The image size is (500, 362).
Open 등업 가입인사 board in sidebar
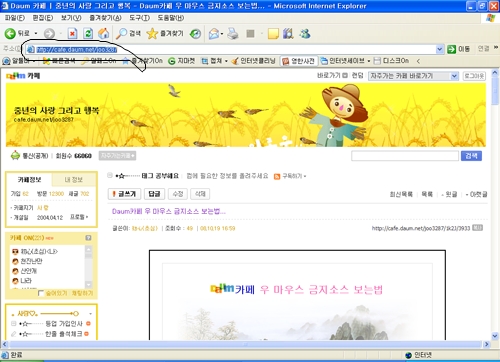(64, 324)
